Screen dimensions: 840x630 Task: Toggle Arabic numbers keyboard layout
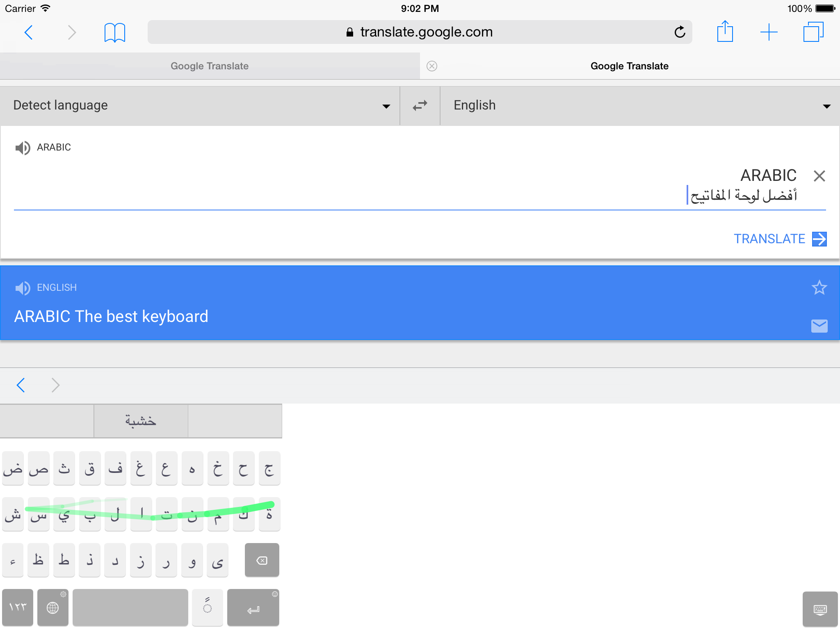(x=18, y=607)
